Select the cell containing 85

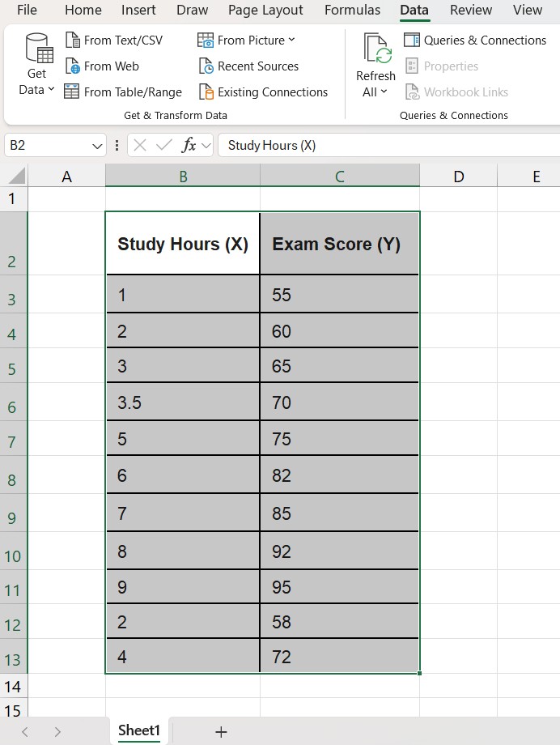coord(339,513)
